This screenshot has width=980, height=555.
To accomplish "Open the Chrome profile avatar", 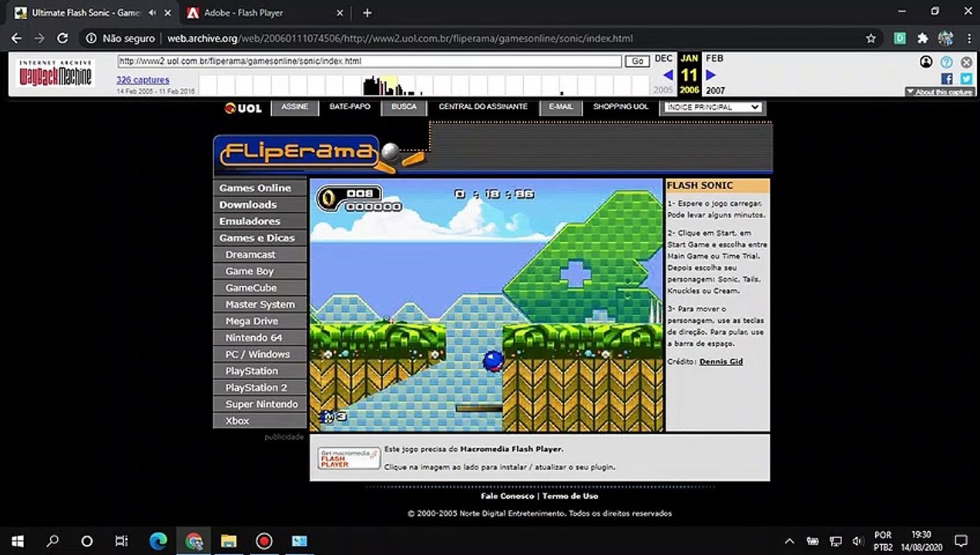I will pyautogui.click(x=945, y=38).
